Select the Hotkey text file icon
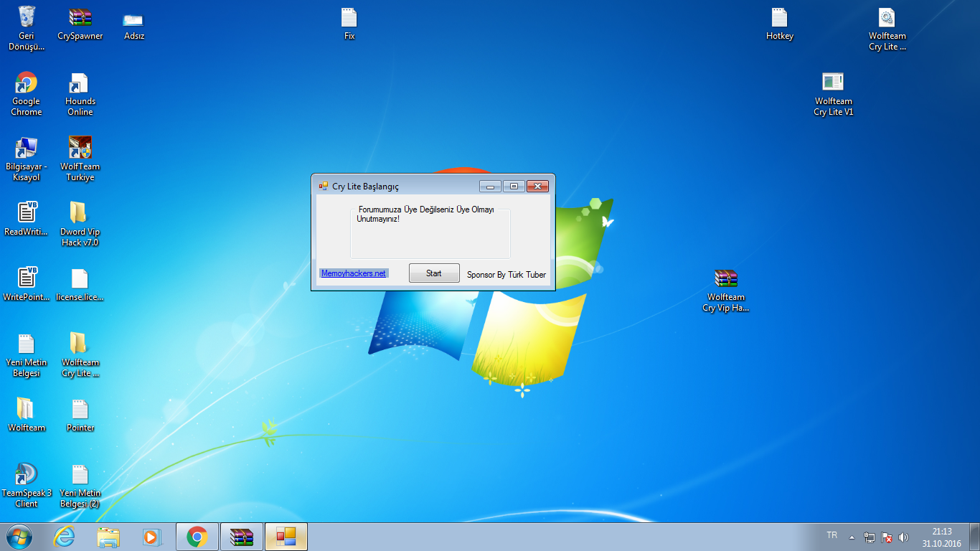The height and width of the screenshot is (551, 980). 780,24
